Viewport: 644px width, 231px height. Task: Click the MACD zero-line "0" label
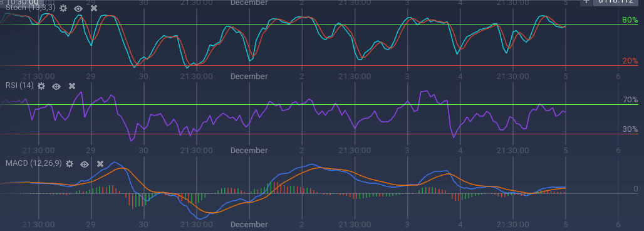(x=635, y=189)
